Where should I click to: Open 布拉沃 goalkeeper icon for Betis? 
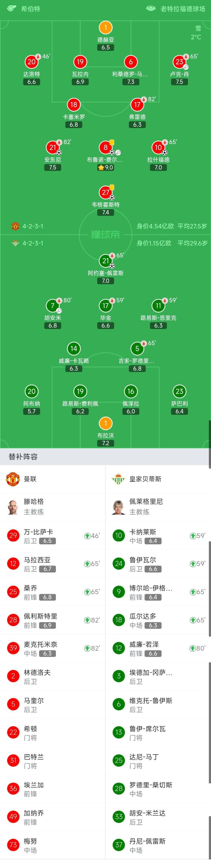point(105,423)
